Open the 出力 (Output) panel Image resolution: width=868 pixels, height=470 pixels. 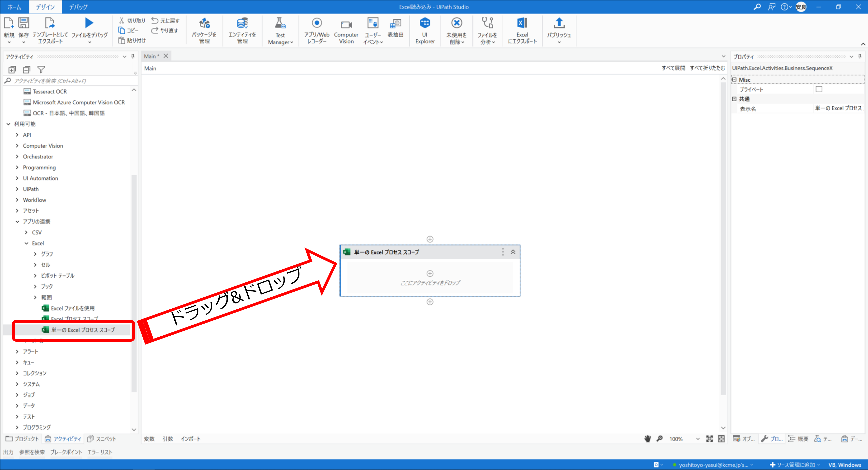tap(8, 452)
